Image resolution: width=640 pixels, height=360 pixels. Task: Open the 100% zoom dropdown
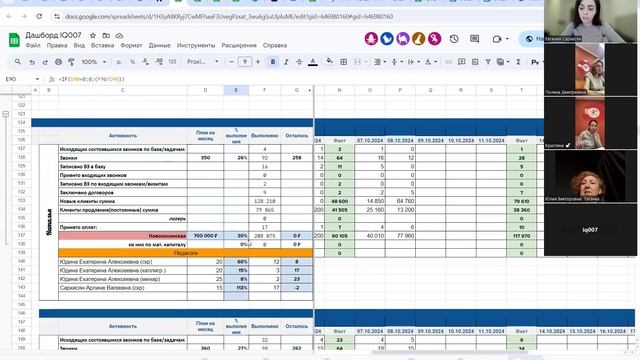tap(93, 62)
